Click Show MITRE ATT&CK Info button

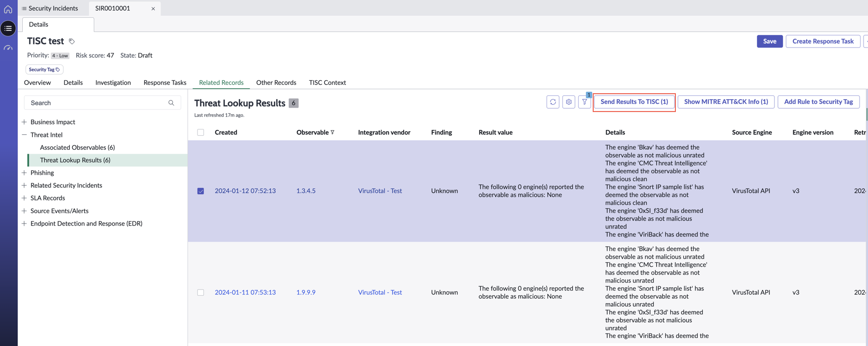click(x=726, y=102)
